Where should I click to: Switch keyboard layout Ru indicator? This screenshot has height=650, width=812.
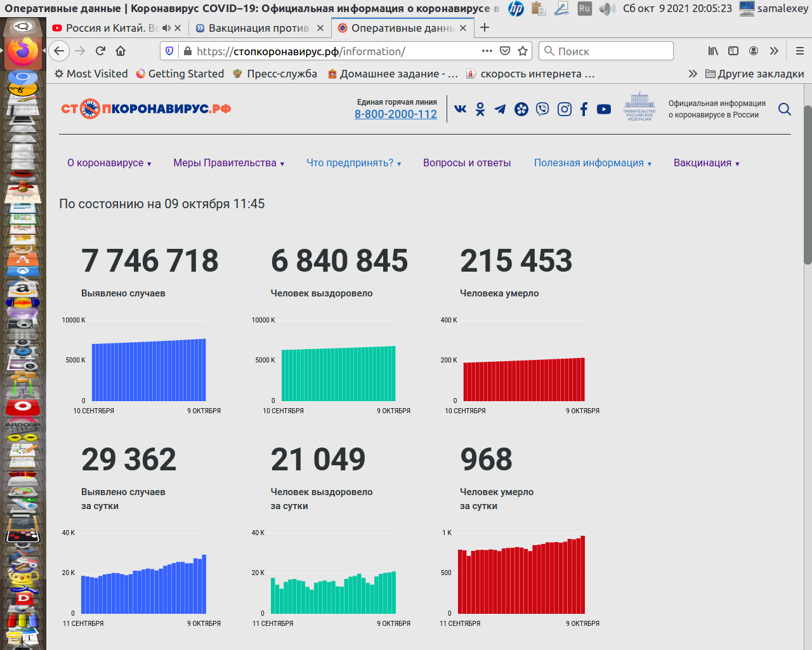584,9
